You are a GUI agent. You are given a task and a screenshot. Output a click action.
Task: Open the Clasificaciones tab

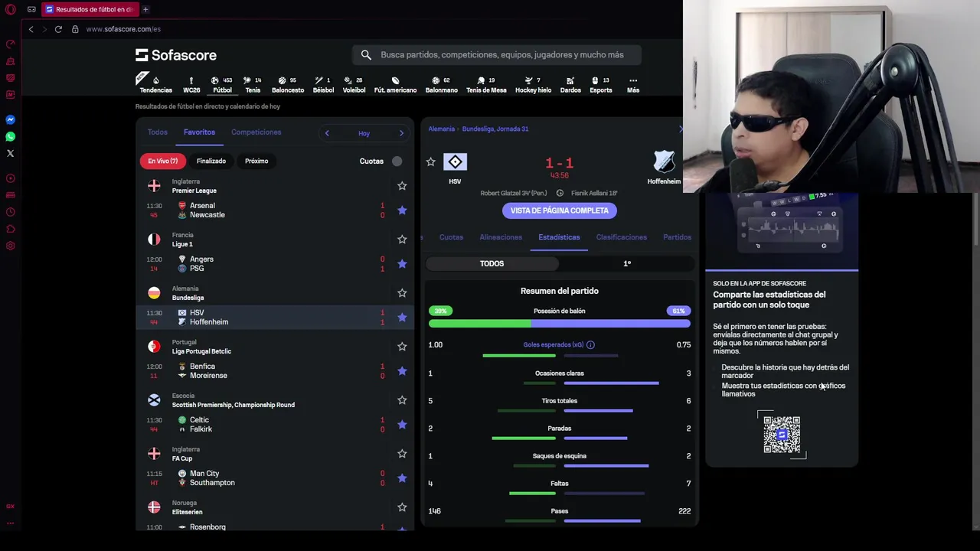622,237
